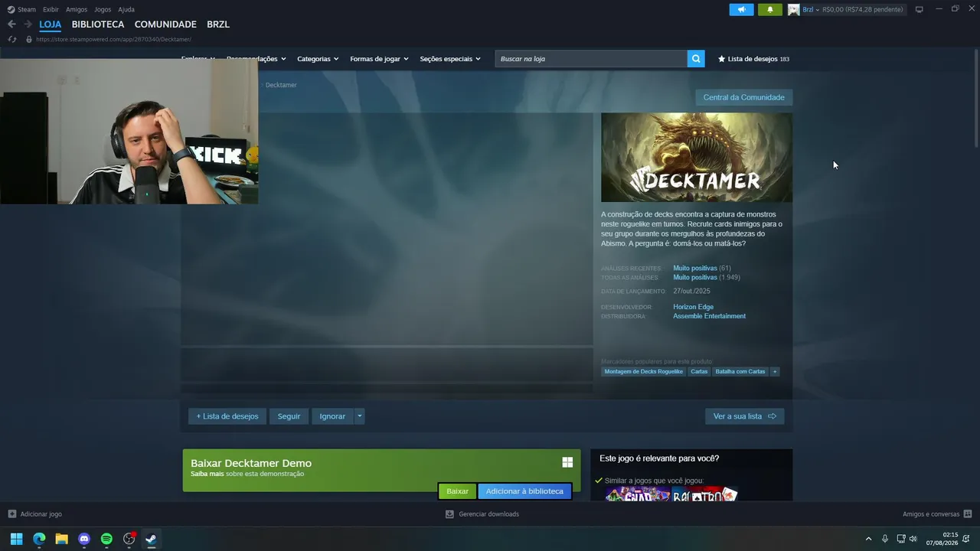Open the Exibir menu

tap(51, 9)
